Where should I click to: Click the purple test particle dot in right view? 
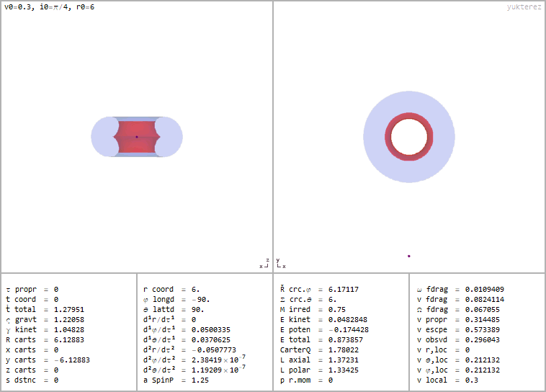(x=409, y=256)
